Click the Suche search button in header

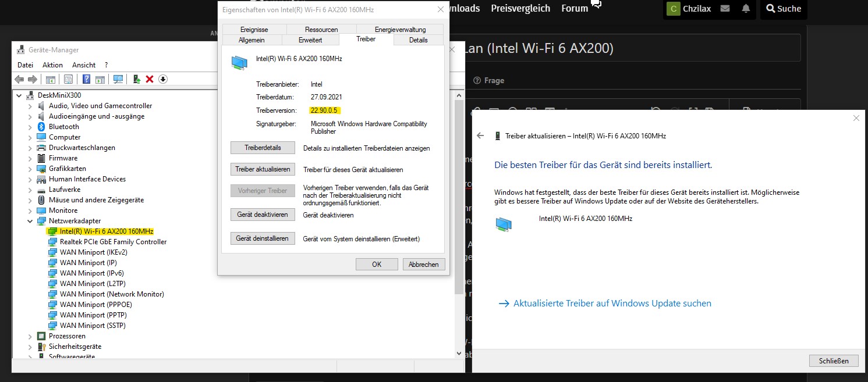pos(784,9)
